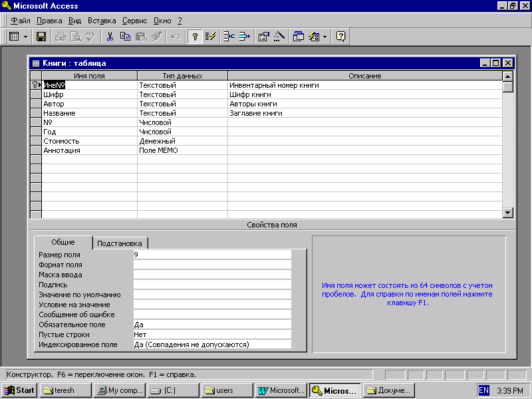Image resolution: width=532 pixels, height=399 pixels.
Task: Open the Окно menu
Action: click(162, 21)
